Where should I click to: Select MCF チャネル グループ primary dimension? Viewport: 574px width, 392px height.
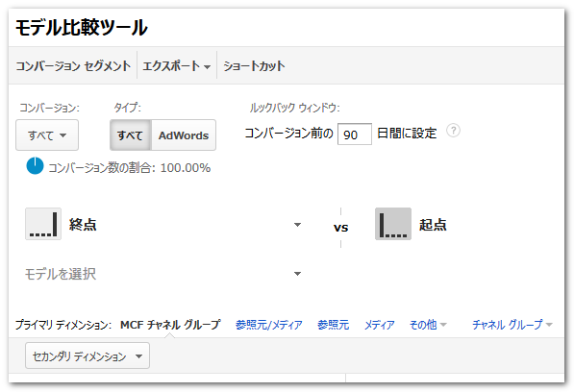[170, 325]
